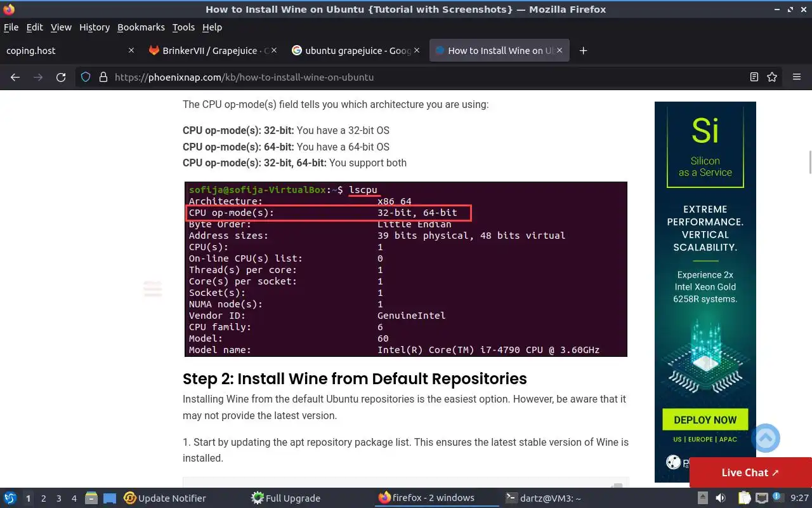
Task: Close the How to Install Wine tab
Action: [560, 50]
